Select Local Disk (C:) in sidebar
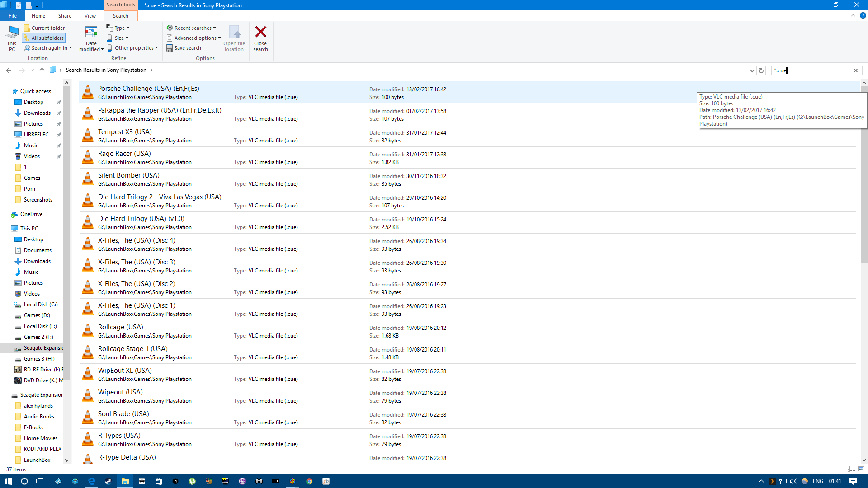This screenshot has width=868, height=488. point(41,305)
